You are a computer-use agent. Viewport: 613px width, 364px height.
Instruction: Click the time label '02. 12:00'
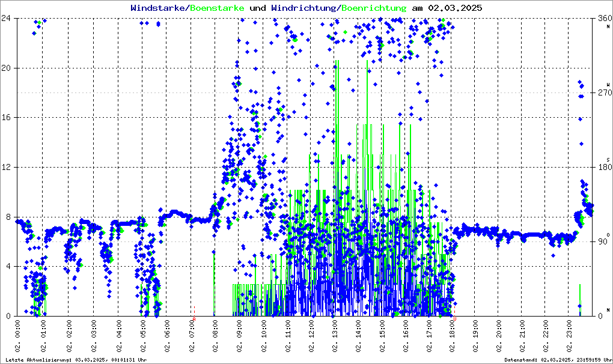click(x=311, y=336)
